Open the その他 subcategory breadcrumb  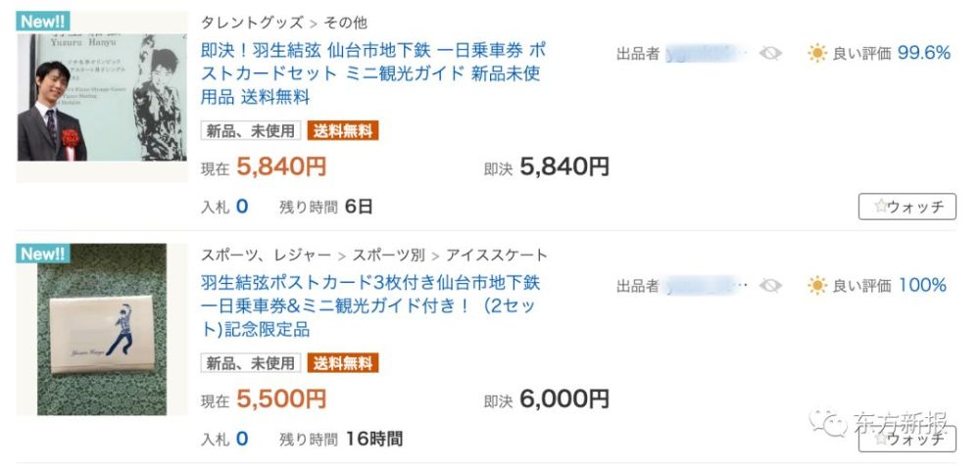[x=345, y=23]
